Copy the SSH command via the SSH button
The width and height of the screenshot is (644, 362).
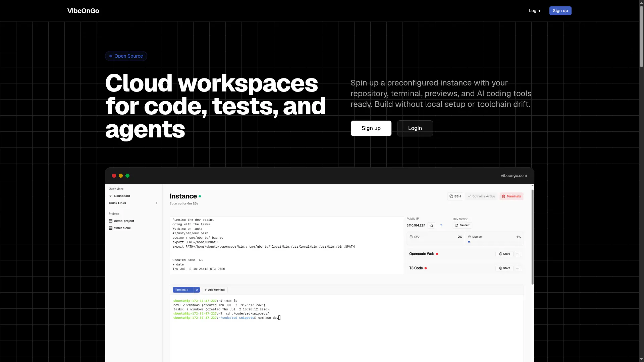(x=455, y=196)
